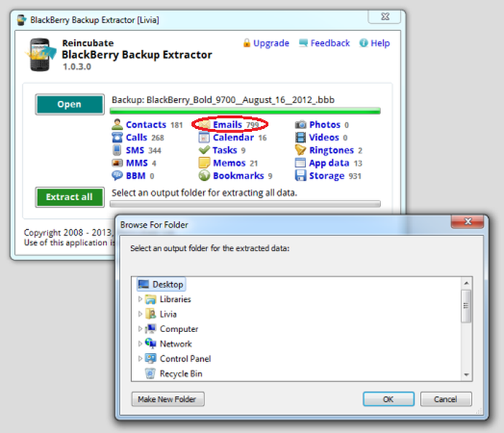Click the Network globe icon
This screenshot has width=504, height=433.
click(150, 343)
